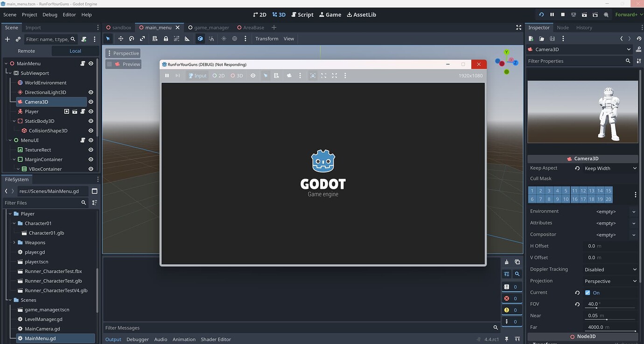Add a new scene tab
The height and width of the screenshot is (344, 644).
point(274,28)
